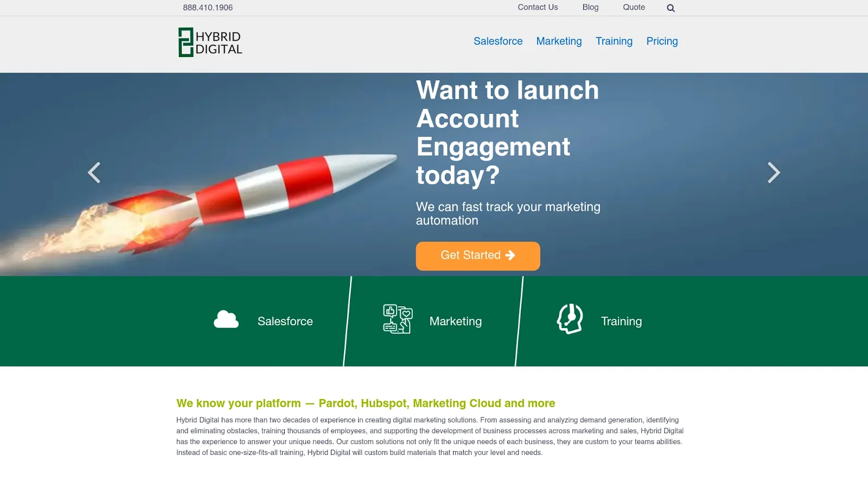Request a Quote
868x488 pixels.
click(633, 7)
